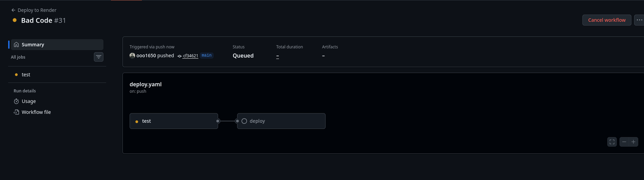Open the three-dots more options menu
Viewport: 644px width, 180px height.
[x=639, y=20]
